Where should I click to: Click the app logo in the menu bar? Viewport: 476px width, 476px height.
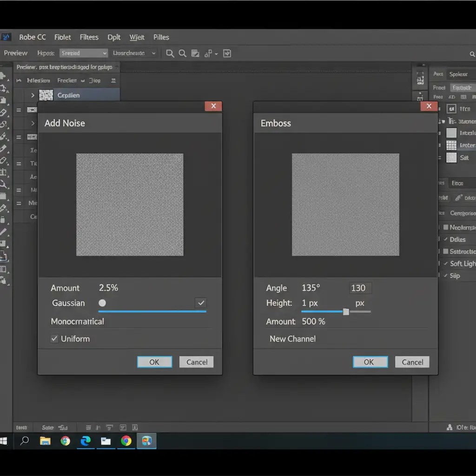[x=6, y=37]
